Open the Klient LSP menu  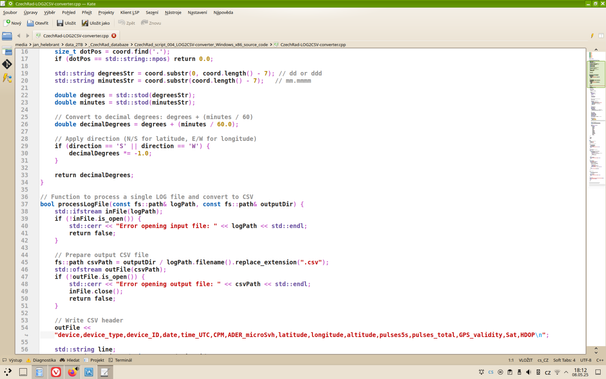point(130,12)
